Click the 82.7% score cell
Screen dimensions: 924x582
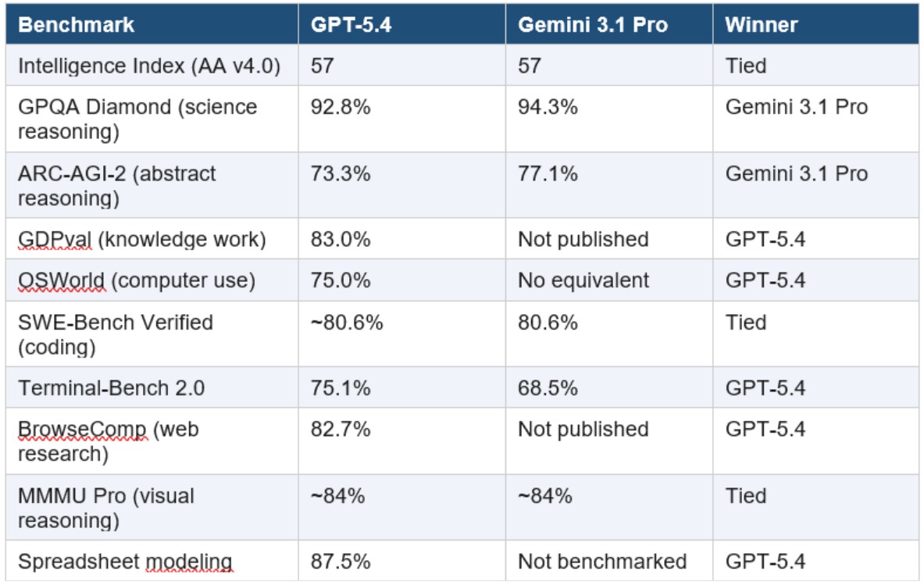pos(341,429)
